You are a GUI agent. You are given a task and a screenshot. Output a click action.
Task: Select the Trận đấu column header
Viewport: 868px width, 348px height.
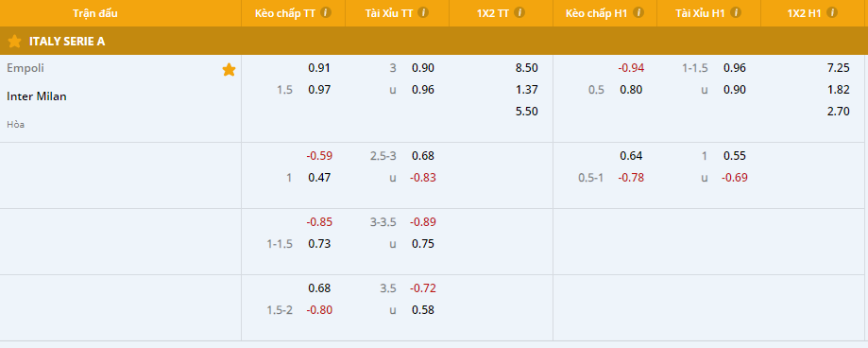click(x=95, y=13)
